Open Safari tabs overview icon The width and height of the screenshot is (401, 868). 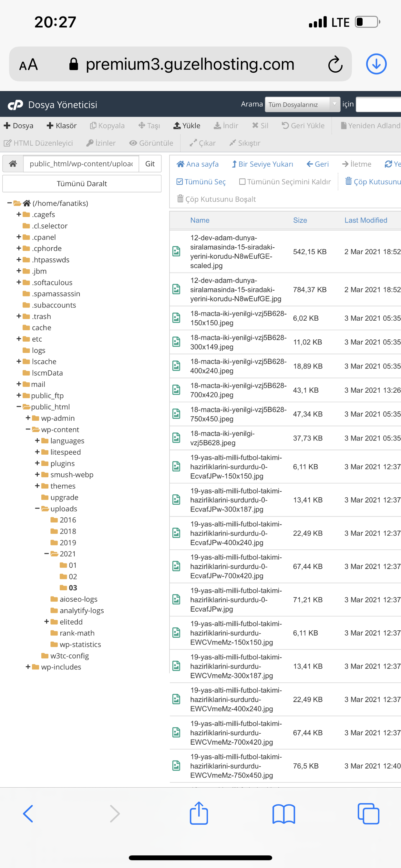pyautogui.click(x=368, y=814)
